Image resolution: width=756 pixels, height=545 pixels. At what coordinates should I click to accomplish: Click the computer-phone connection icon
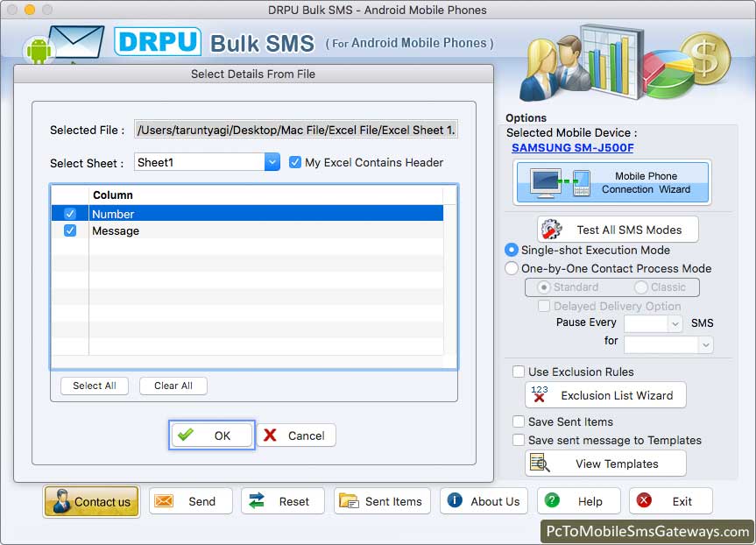click(560, 182)
